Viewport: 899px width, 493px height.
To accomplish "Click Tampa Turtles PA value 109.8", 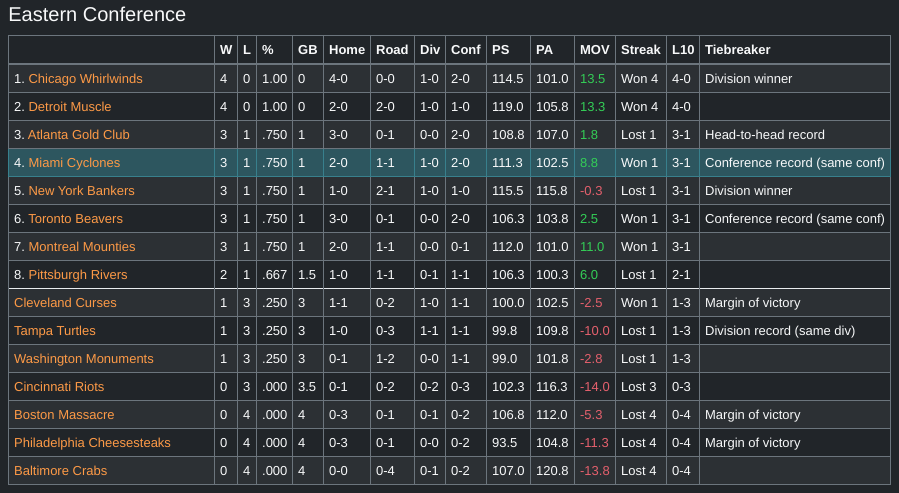I will 552,331.
